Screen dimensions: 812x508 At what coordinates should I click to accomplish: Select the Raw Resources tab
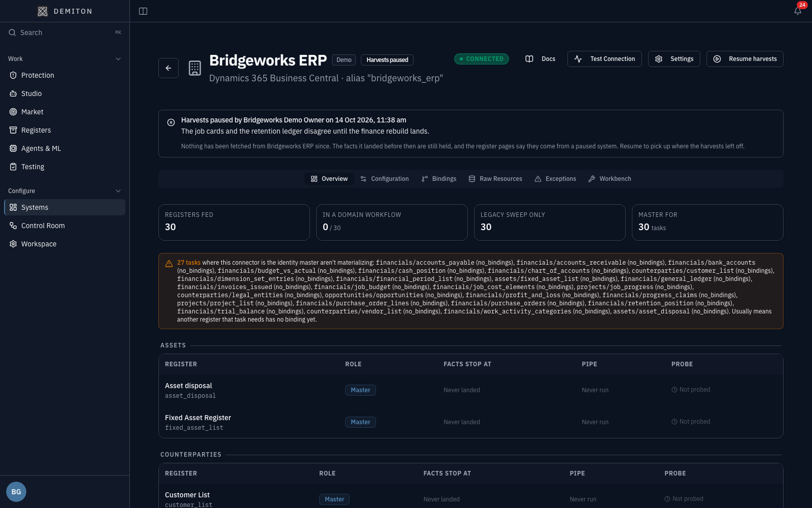point(495,179)
